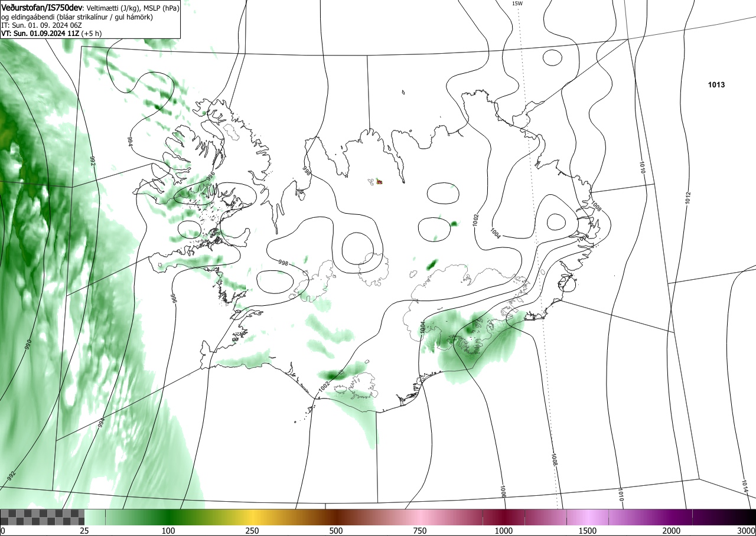756x536 pixels.
Task: Click the yellow colorbar segment near 250
Action: coord(252,517)
